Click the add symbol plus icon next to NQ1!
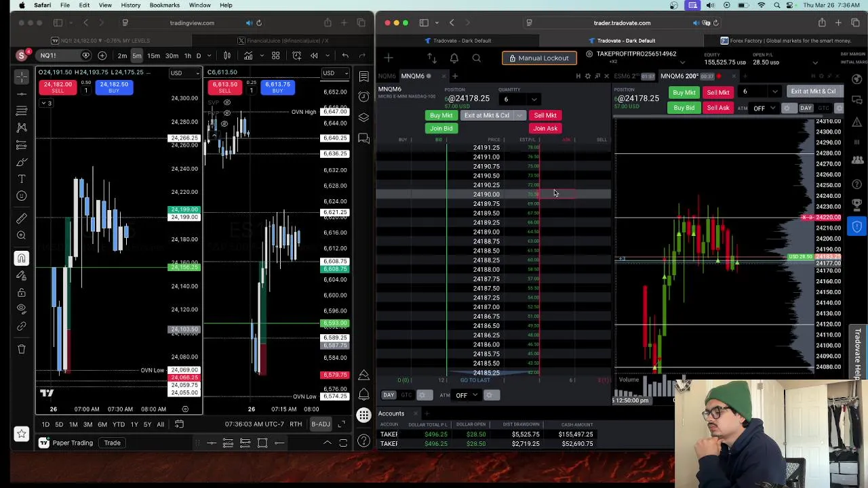 (x=102, y=56)
